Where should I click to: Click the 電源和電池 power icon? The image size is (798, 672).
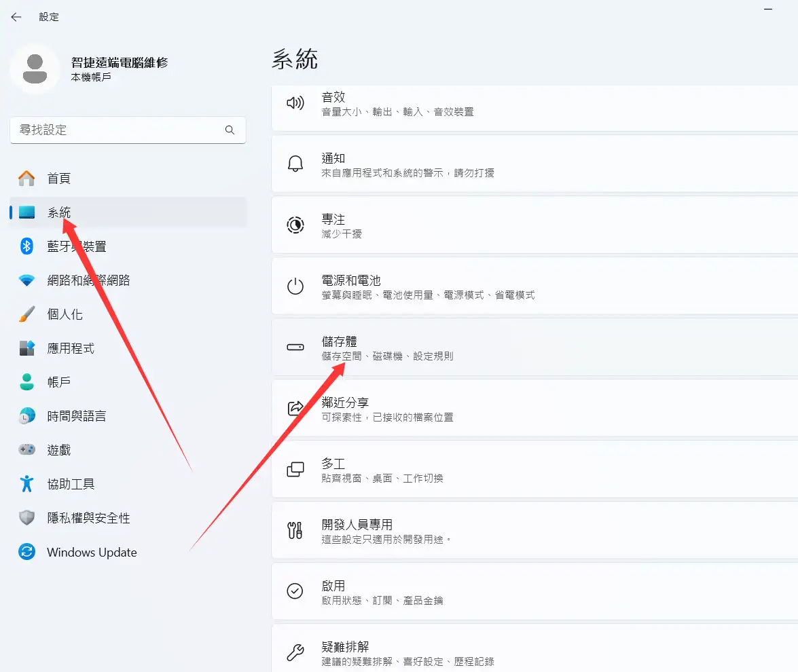[x=295, y=286]
